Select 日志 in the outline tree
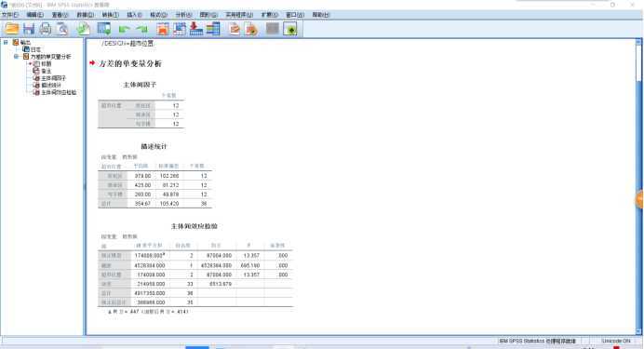 35,49
